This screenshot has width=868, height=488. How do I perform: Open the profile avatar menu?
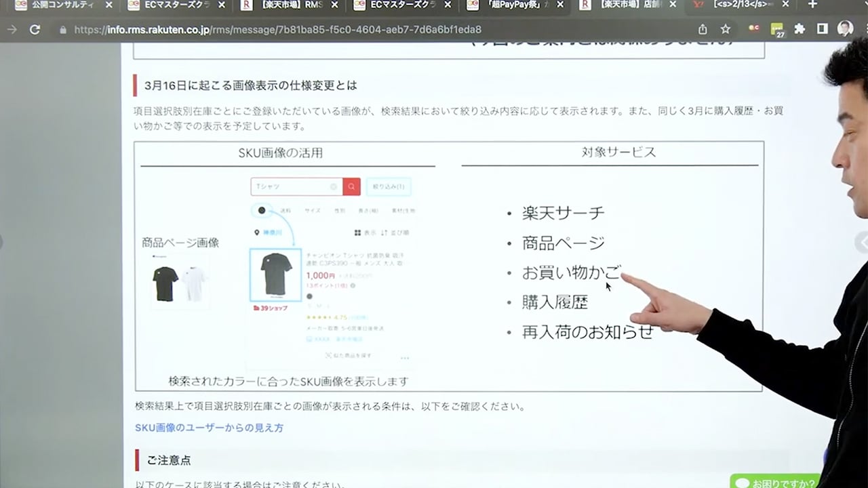[845, 29]
